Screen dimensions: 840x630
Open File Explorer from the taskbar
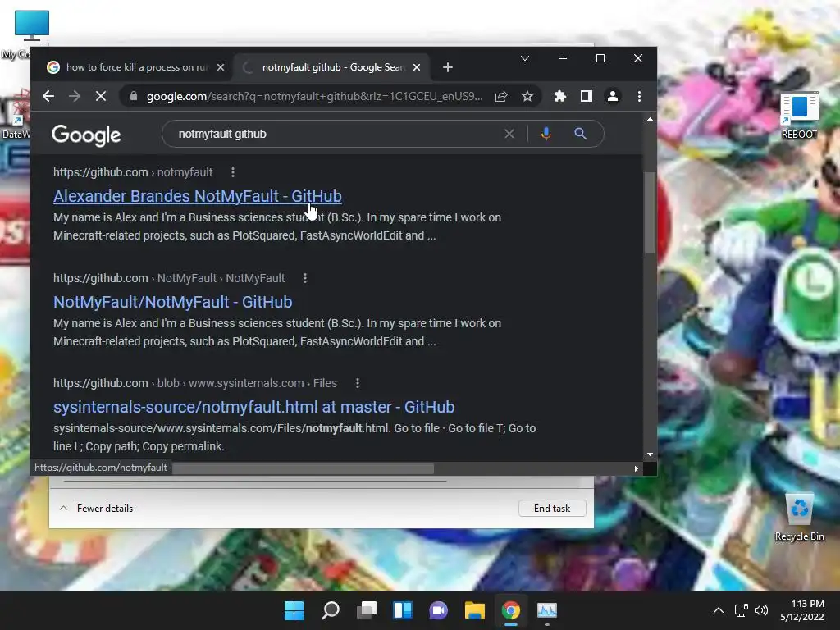coord(475,610)
